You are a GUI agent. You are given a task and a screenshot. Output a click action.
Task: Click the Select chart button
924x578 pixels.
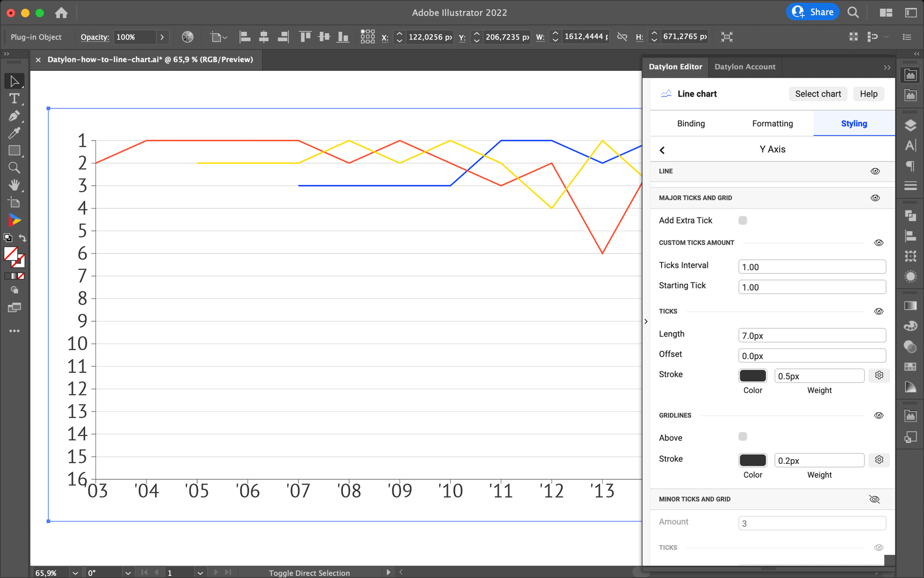point(818,94)
